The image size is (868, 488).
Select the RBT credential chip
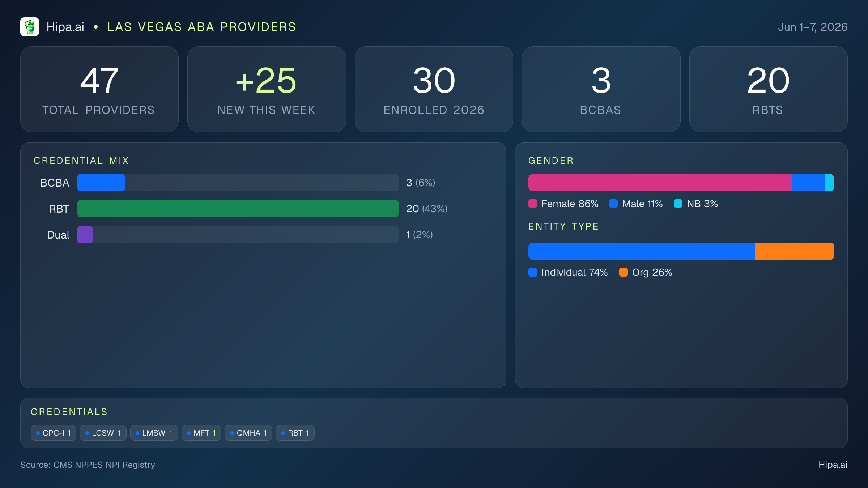(x=295, y=433)
